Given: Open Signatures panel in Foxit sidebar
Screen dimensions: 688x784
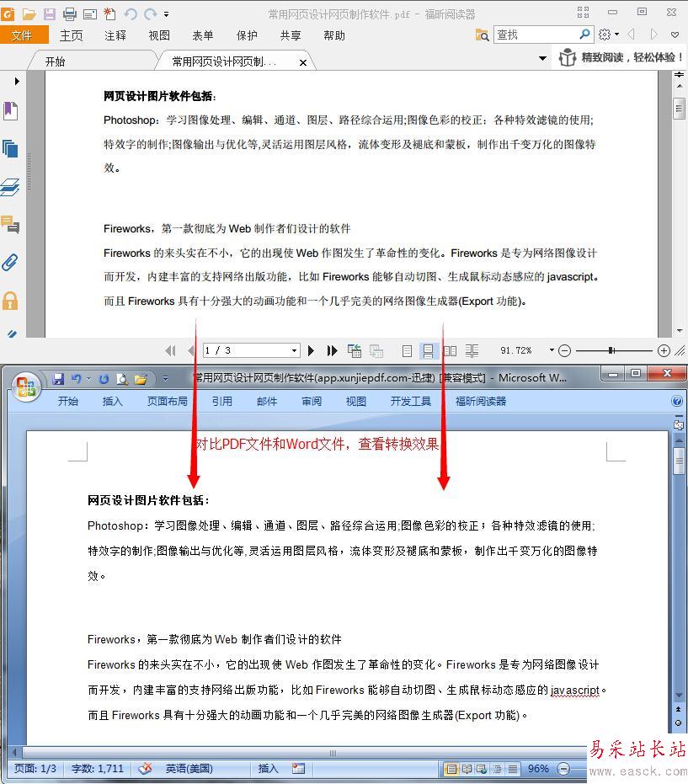Looking at the screenshot, I should pyautogui.click(x=12, y=333).
